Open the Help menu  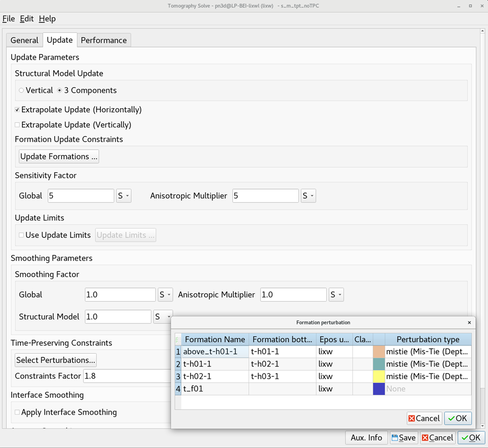coord(47,19)
